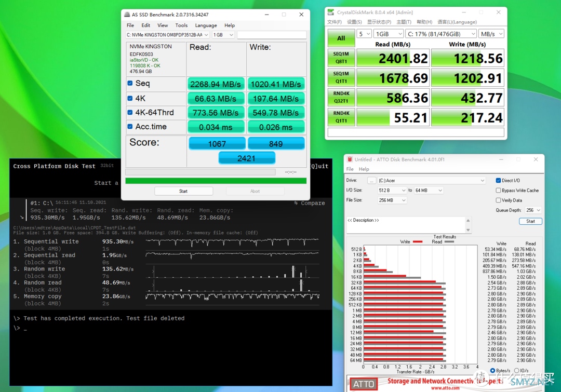Click the [Q]uit option in terminal
This screenshot has height=392, width=561.
click(x=319, y=166)
